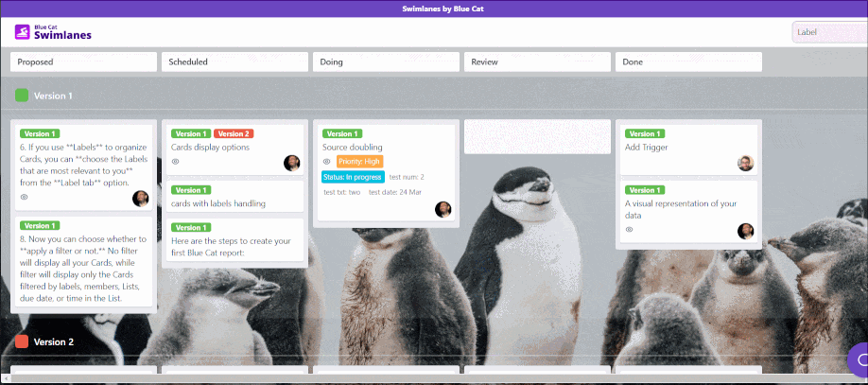Collapse the Version 1 swimlane title
The height and width of the screenshot is (385, 868).
[53, 96]
